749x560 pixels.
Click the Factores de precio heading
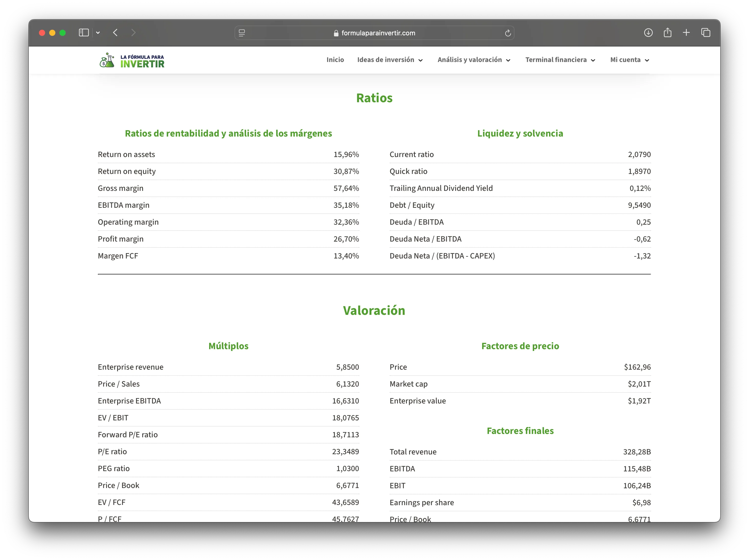(520, 346)
